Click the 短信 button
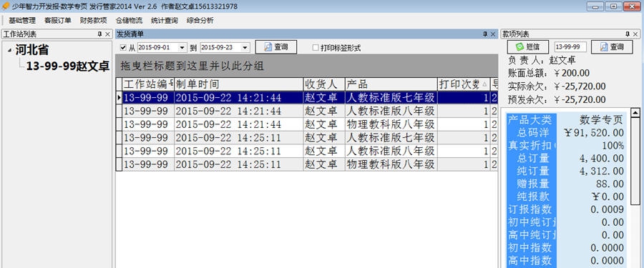644x268 pixels. coord(528,47)
